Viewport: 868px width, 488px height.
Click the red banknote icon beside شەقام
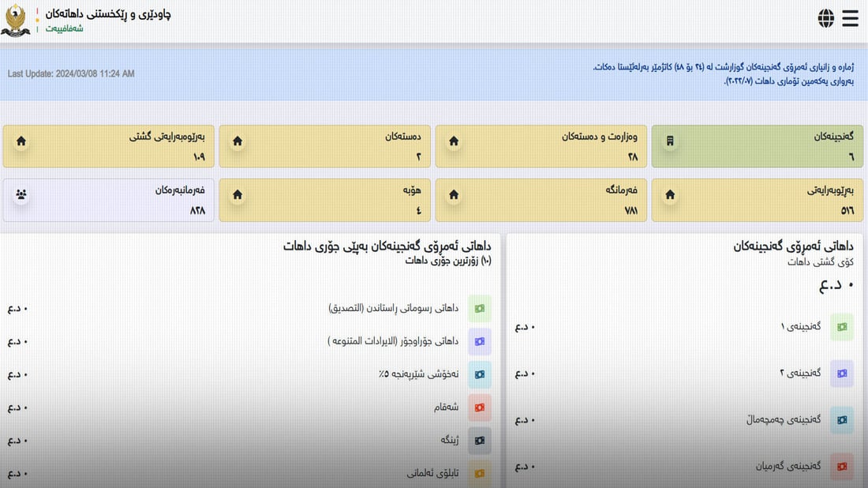pos(479,407)
